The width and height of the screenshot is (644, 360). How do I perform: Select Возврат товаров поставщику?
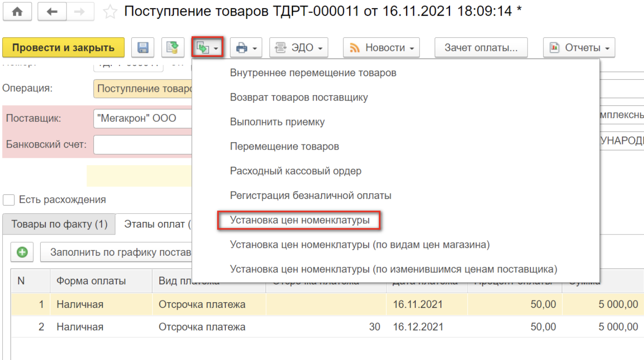pos(299,97)
